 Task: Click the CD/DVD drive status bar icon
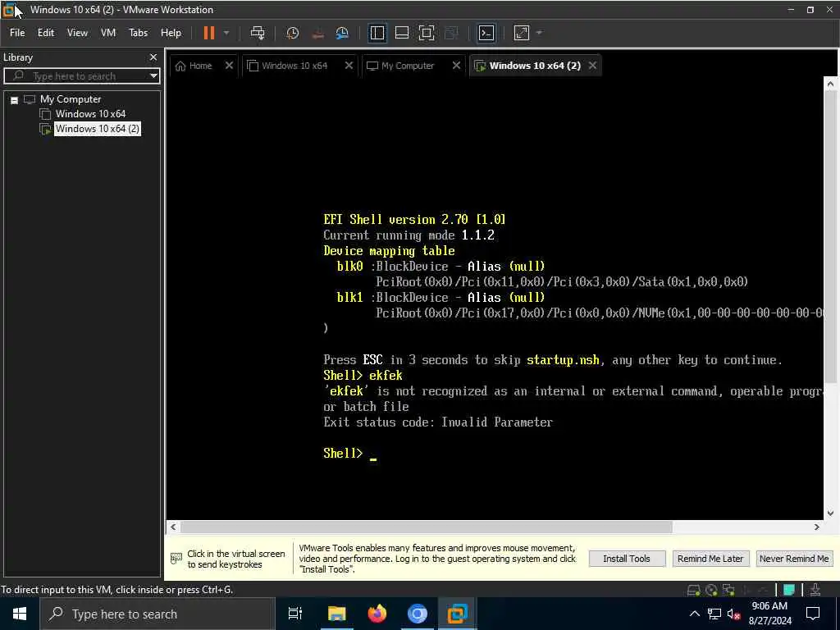click(x=711, y=590)
